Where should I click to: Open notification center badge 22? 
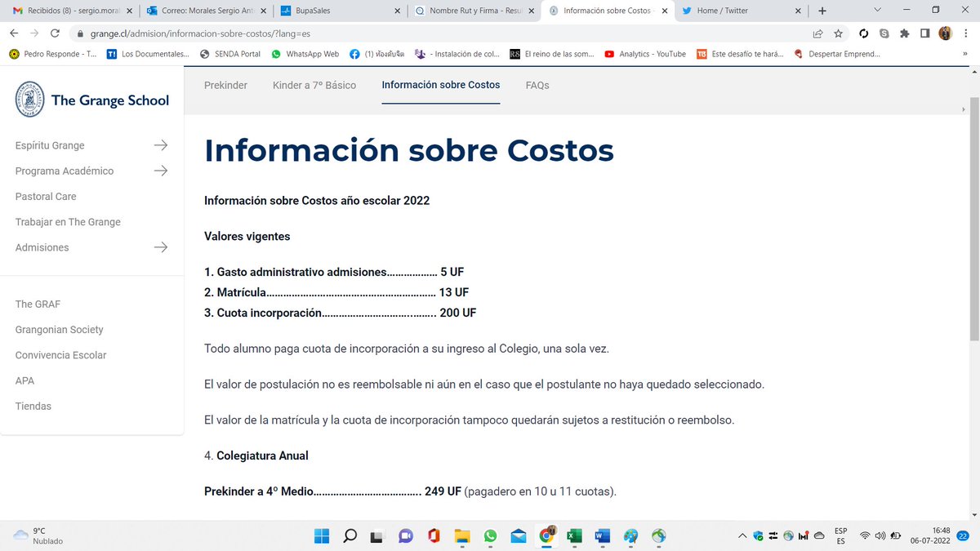[x=964, y=535]
